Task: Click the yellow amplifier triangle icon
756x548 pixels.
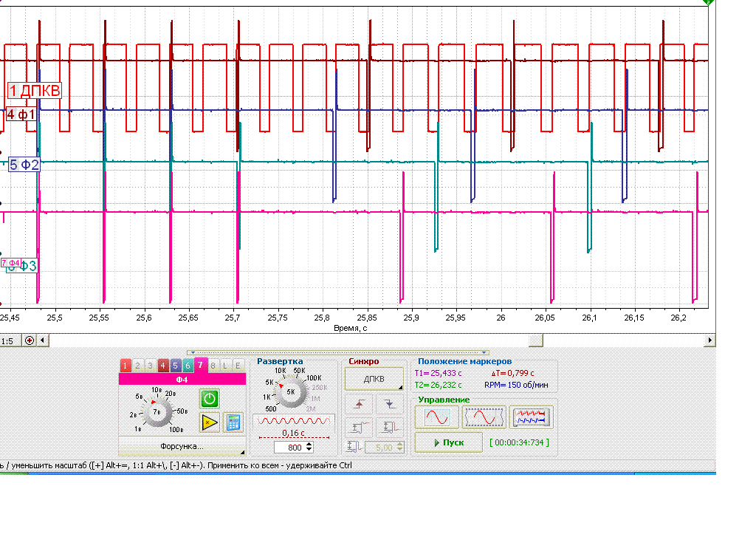Action: [209, 422]
